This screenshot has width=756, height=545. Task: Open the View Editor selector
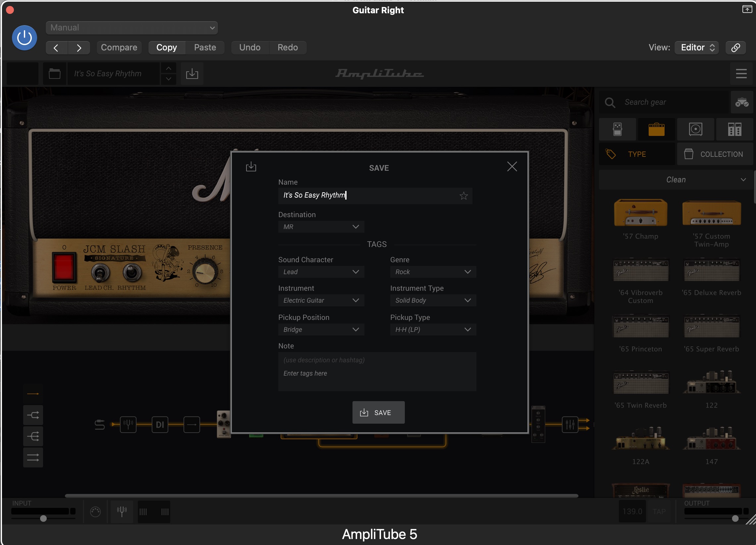tap(697, 48)
